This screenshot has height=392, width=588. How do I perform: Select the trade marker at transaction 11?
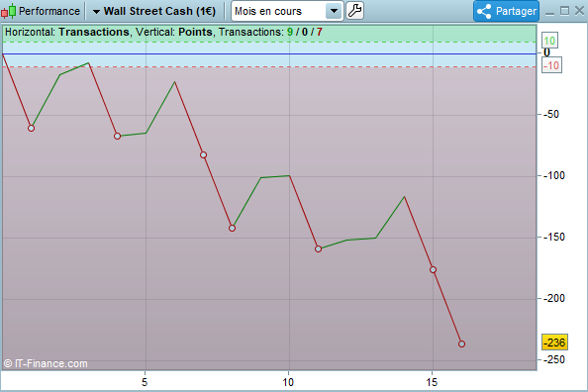318,248
